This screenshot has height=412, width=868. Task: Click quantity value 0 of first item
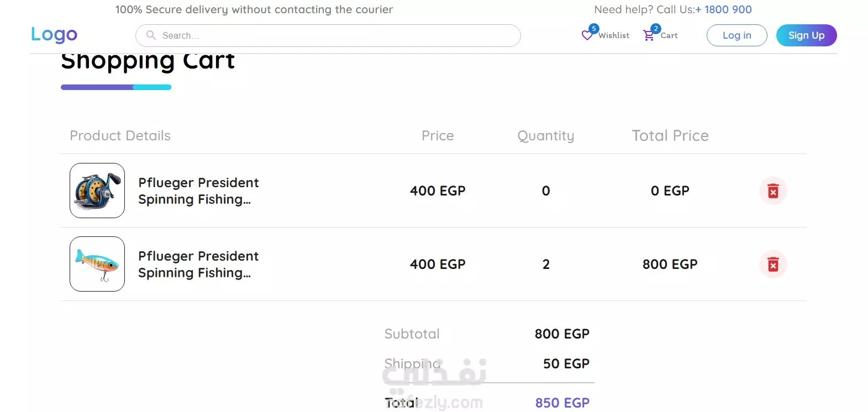click(546, 191)
